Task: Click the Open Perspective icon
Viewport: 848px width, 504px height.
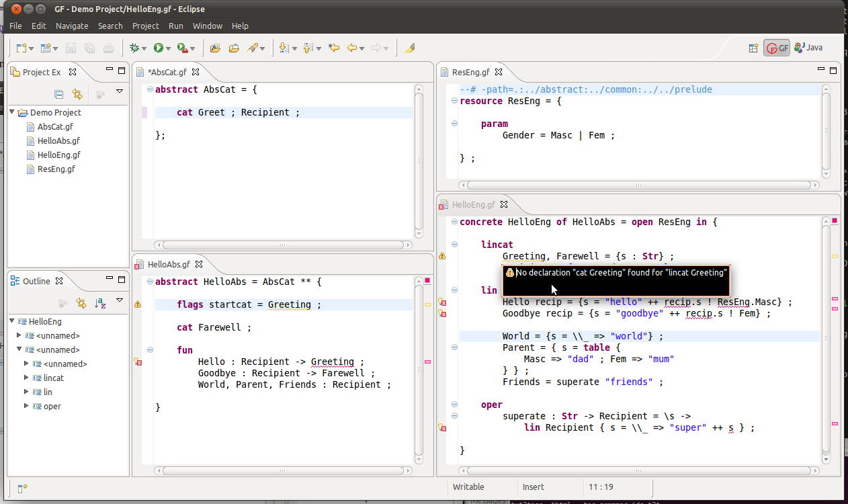Action: 753,48
